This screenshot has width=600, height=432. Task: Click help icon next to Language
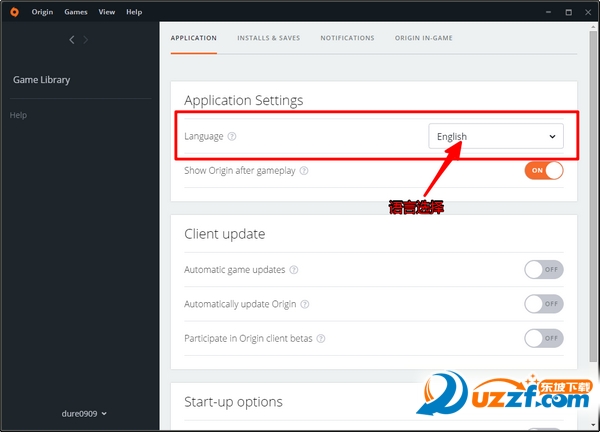coord(232,136)
